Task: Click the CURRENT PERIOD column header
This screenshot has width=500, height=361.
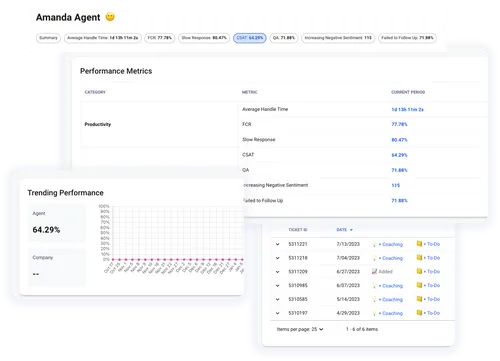Action: [x=408, y=92]
